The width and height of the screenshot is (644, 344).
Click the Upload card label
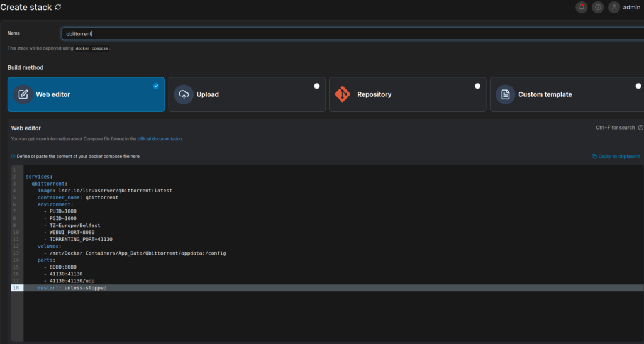[208, 94]
